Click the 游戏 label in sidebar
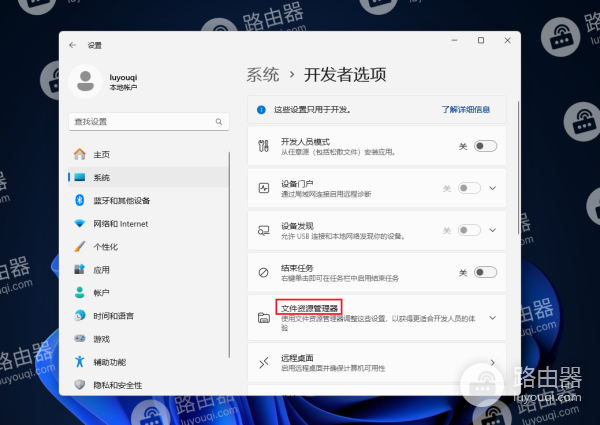 [101, 339]
